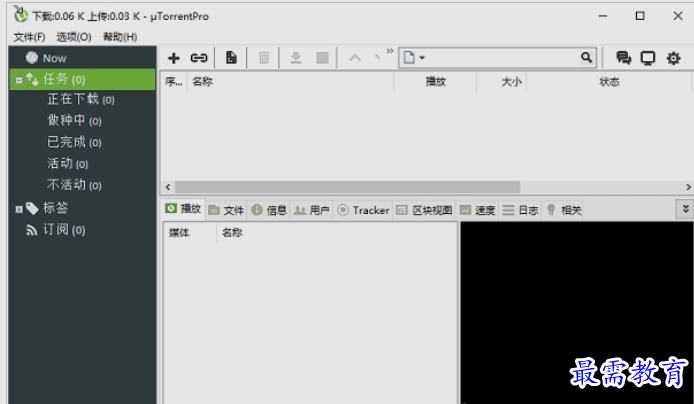Screen dimensions: 694x404
Task: Click the 媒体 column header
Action: [x=190, y=233]
